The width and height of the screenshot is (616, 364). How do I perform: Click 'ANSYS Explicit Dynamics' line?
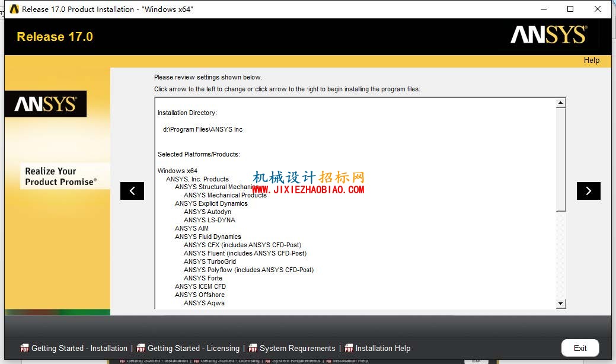[211, 203]
